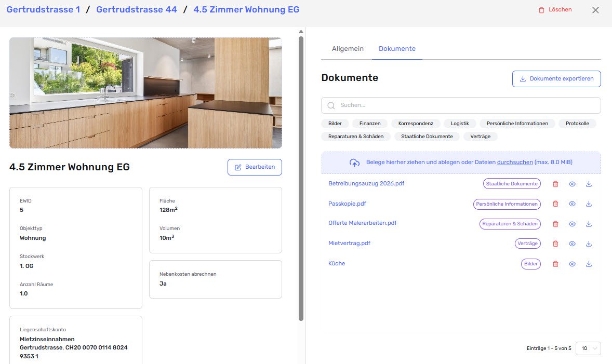Download Mietvertrag.pdf

click(x=589, y=244)
